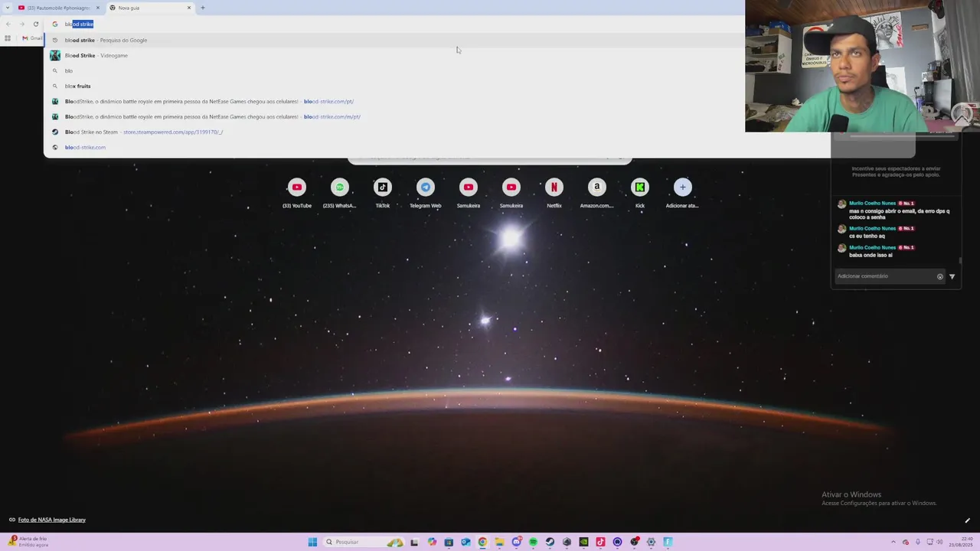Open the Alerta de frio weather widget
The image size is (980, 551).
point(28,541)
